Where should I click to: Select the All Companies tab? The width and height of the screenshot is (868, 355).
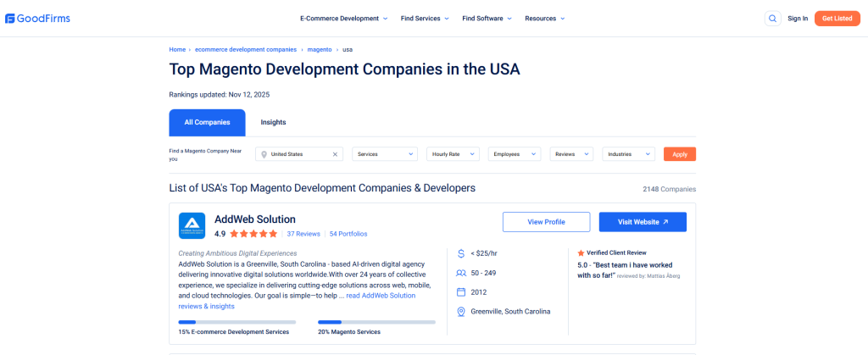click(x=207, y=123)
